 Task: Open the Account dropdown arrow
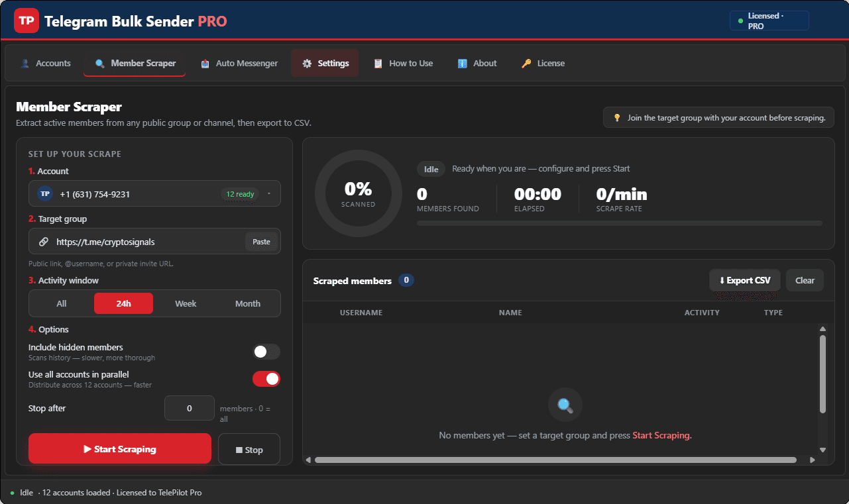(269, 194)
